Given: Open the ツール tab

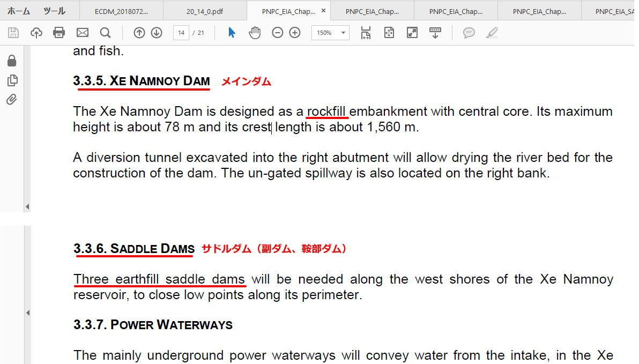Looking at the screenshot, I should (54, 11).
